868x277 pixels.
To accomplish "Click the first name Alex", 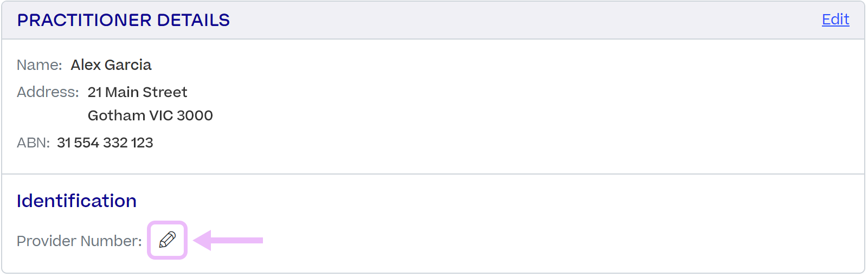I will pos(86,65).
